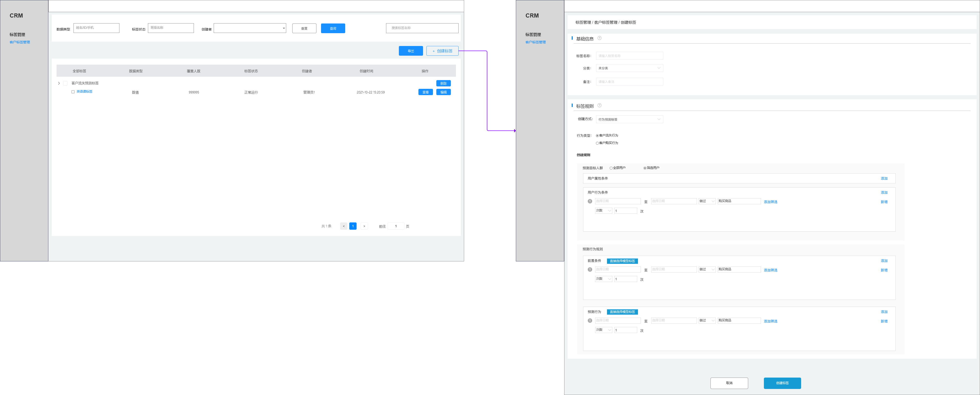Open the 分类 dropdown showing 未分类
The height and width of the screenshot is (395, 980).
[x=630, y=68]
